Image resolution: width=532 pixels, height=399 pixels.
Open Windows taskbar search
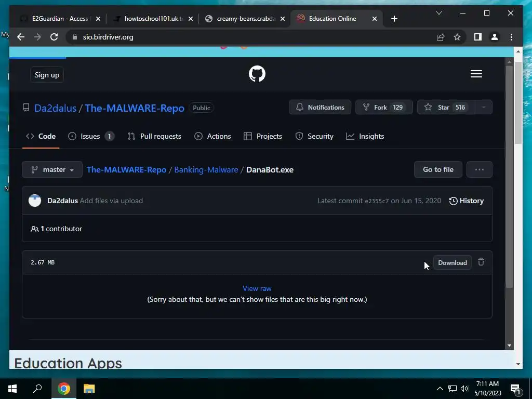37,389
